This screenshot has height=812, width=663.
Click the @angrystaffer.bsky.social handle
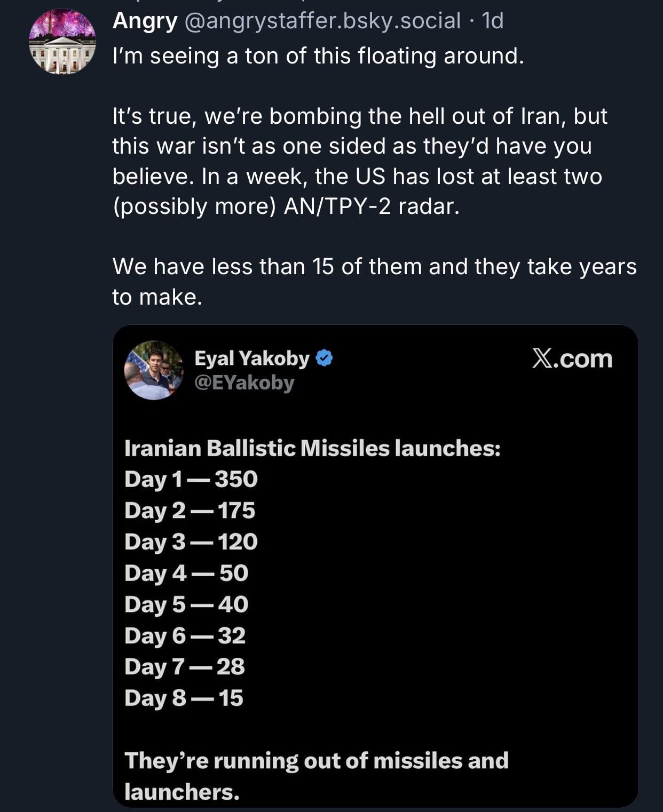pos(322,21)
